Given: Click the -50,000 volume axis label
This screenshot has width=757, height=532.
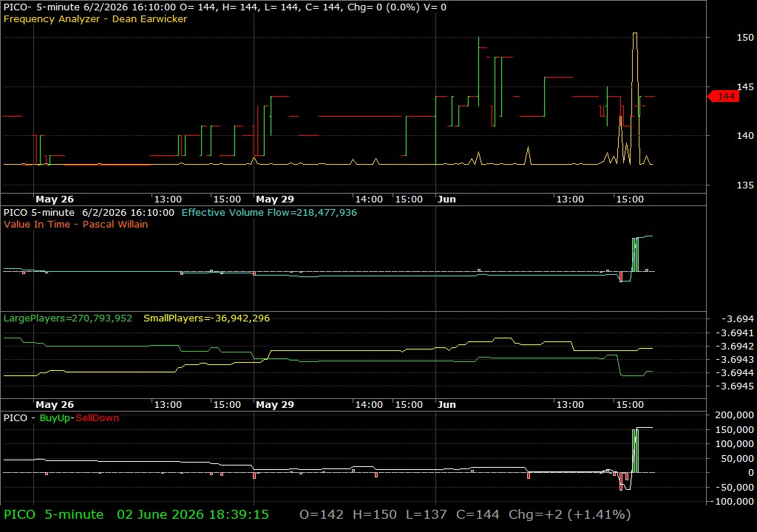Looking at the screenshot, I should point(736,487).
